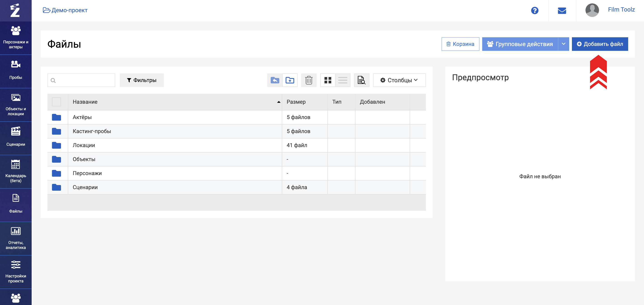
Task: Click the Актёры folder icon
Action: click(x=56, y=117)
